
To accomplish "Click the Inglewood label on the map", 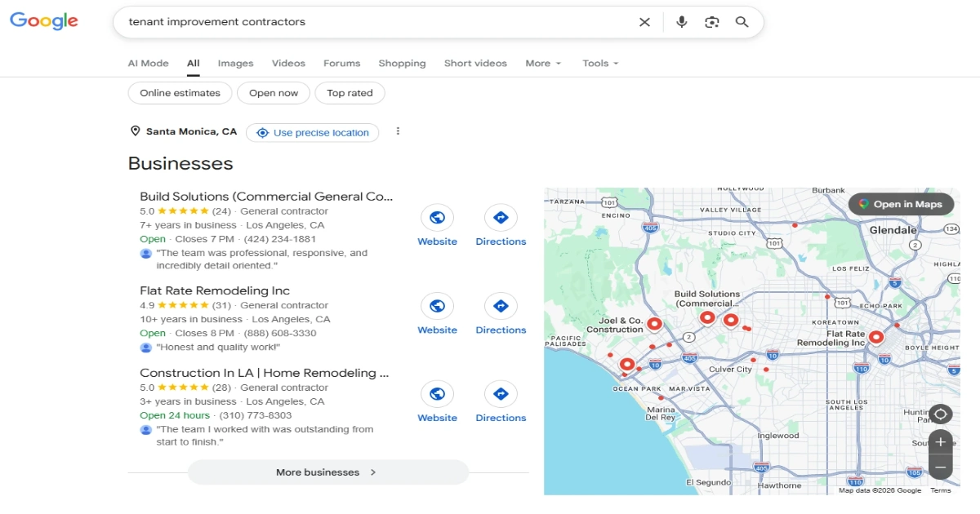I will 777,436.
